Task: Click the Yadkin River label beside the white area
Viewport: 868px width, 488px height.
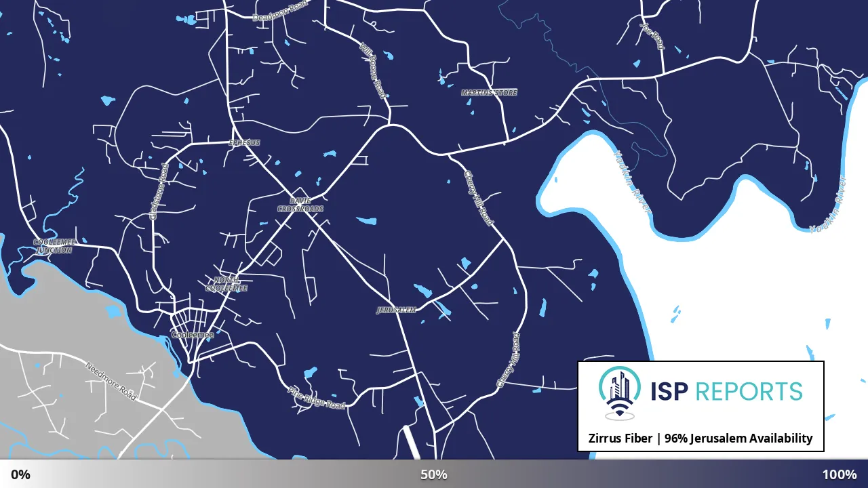Action: [631, 182]
